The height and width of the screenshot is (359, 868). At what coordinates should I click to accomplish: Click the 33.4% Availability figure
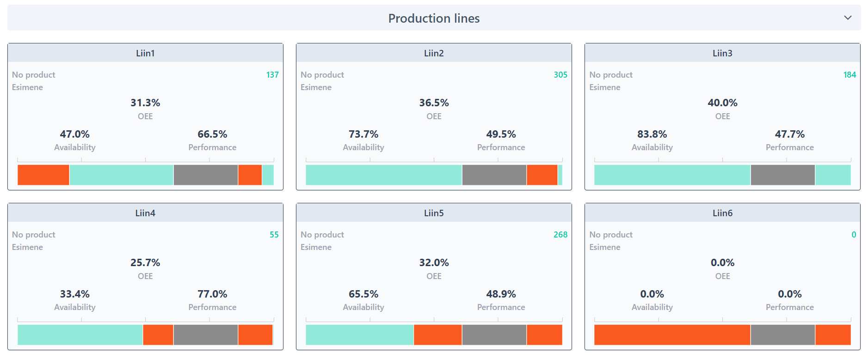pyautogui.click(x=75, y=294)
